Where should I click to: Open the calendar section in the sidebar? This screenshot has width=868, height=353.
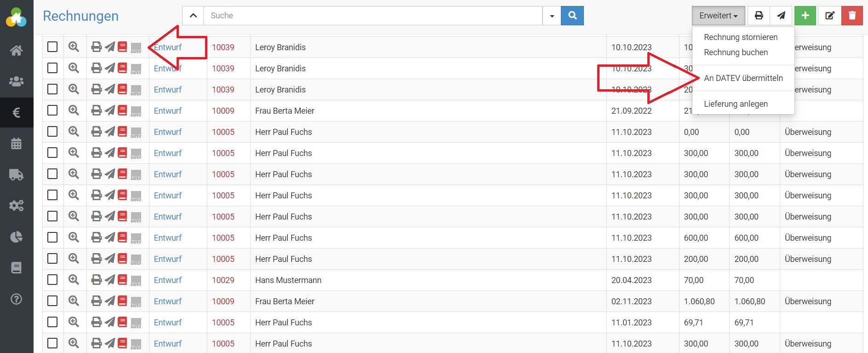click(17, 144)
